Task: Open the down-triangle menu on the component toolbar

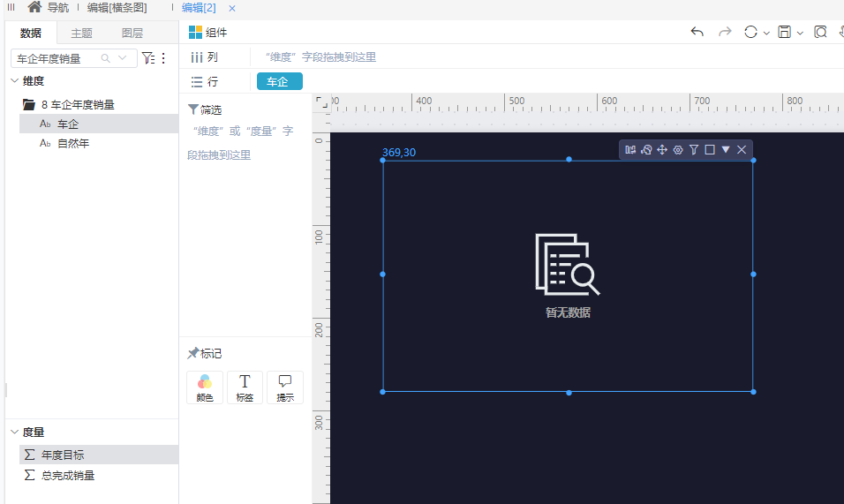Action: coord(726,149)
